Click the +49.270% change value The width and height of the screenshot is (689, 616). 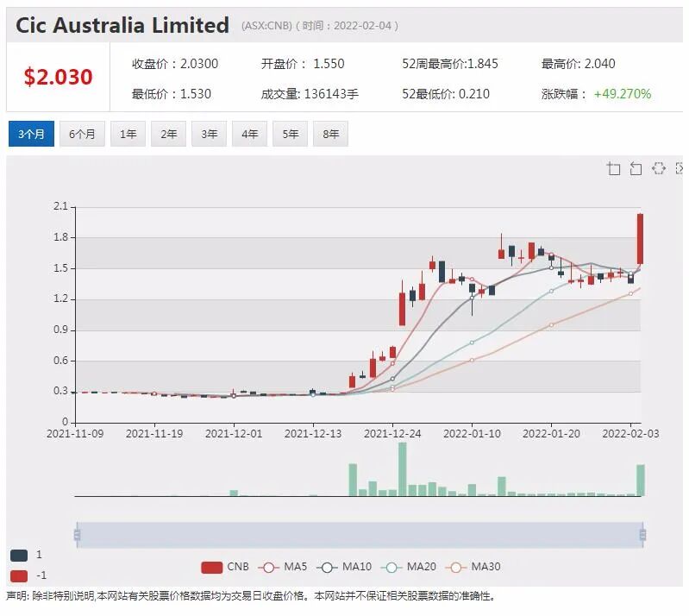point(623,94)
